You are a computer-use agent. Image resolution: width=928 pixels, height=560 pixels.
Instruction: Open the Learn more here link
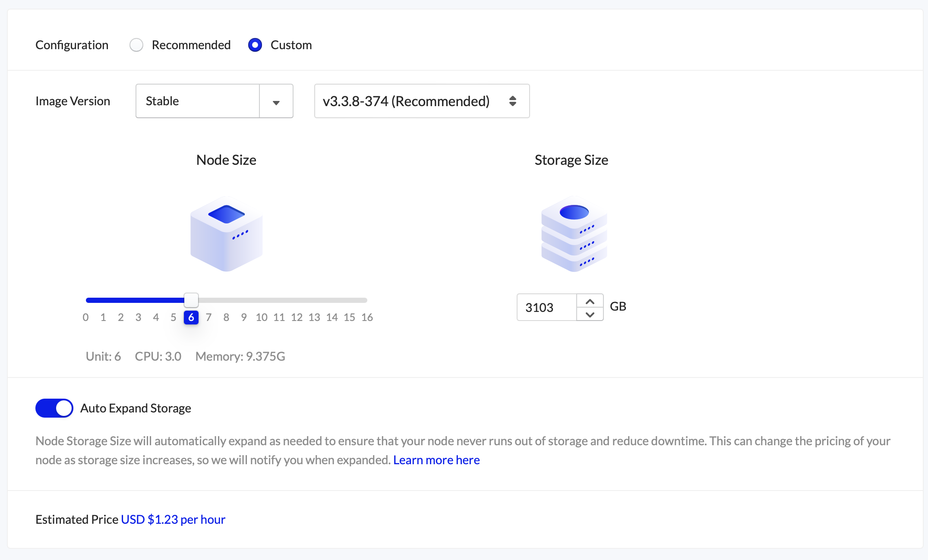436,460
